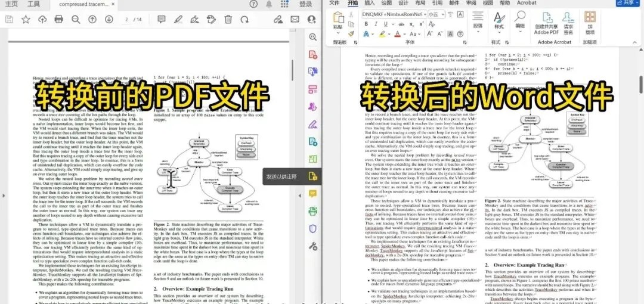Screen dimensions: 644x304
Task: Go to next PDF page
Action: tap(109, 19)
